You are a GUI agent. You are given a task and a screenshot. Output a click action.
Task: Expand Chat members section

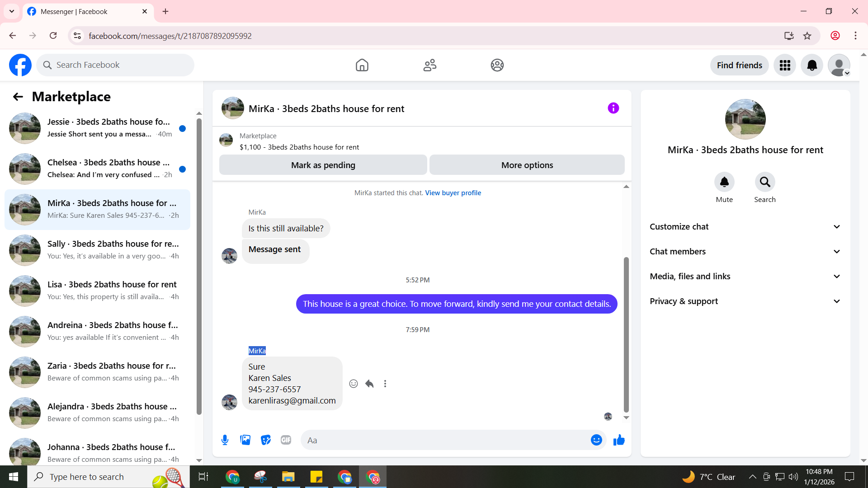coord(745,251)
